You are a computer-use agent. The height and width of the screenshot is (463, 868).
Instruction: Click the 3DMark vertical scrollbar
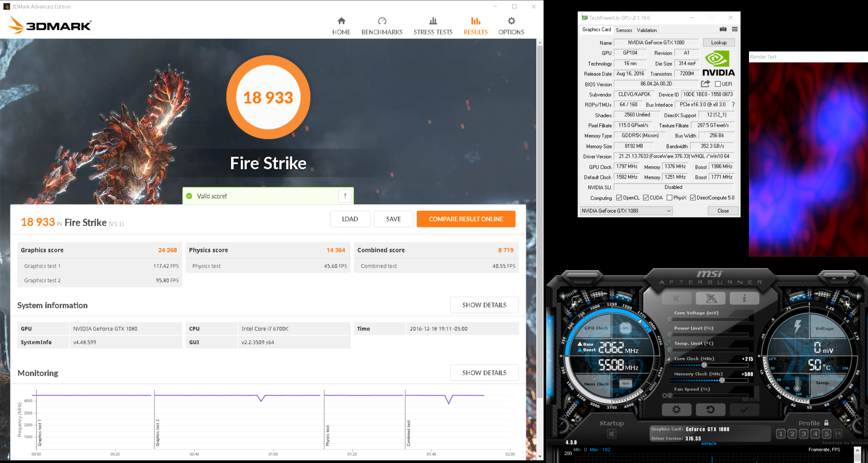540,222
